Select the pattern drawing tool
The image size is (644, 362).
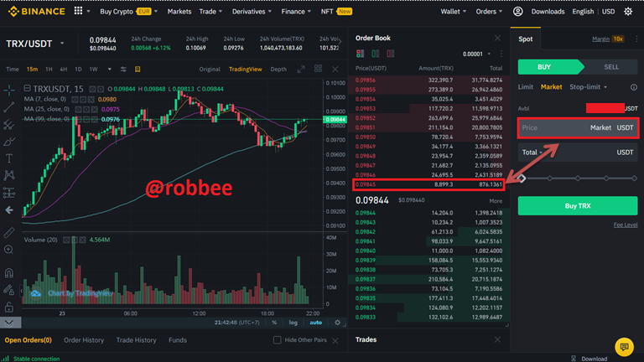[9, 175]
